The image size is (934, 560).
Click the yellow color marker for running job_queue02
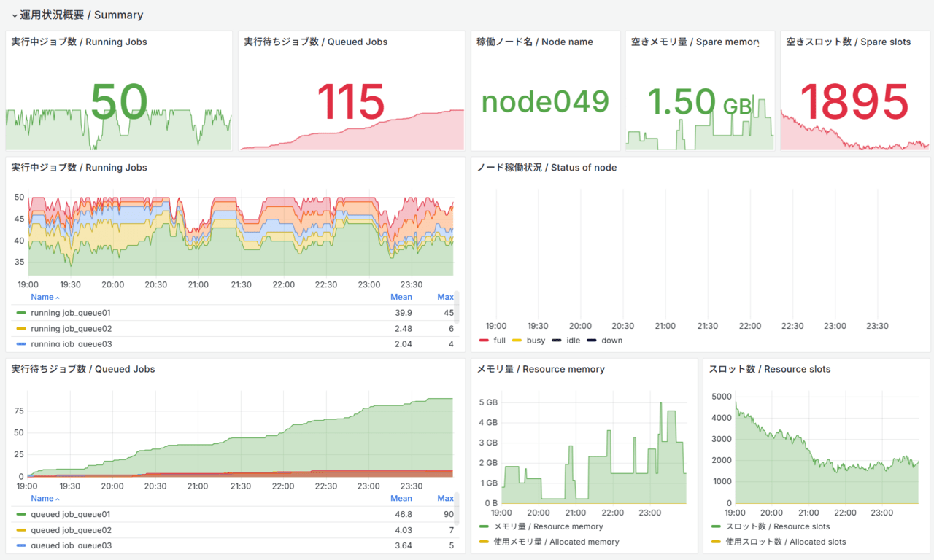pos(21,329)
